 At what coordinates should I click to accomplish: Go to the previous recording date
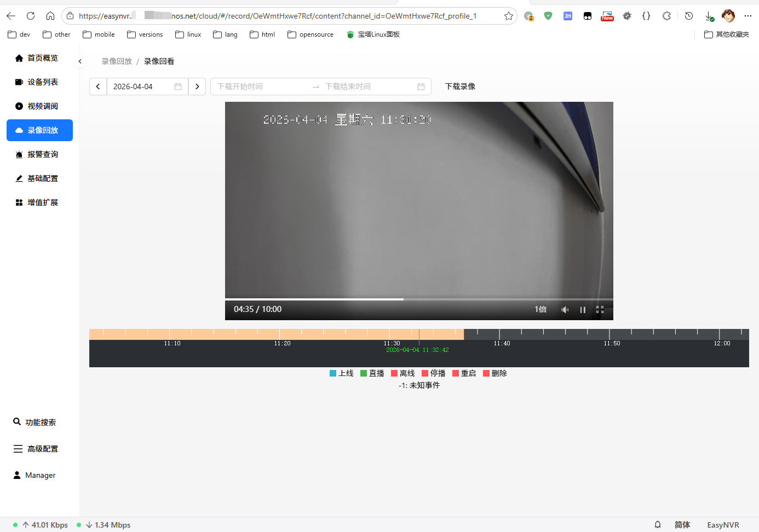[x=98, y=86]
